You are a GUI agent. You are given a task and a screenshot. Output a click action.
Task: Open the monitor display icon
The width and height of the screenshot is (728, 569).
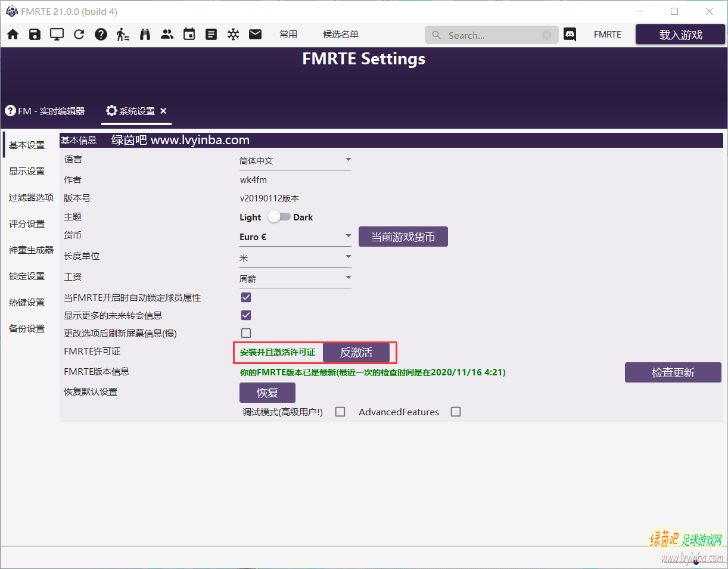click(x=57, y=35)
